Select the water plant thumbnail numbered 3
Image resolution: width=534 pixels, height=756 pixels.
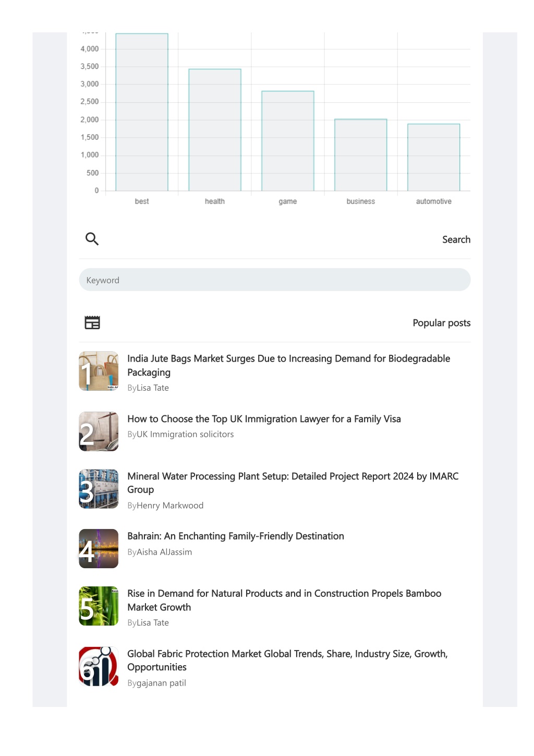pyautogui.click(x=99, y=489)
